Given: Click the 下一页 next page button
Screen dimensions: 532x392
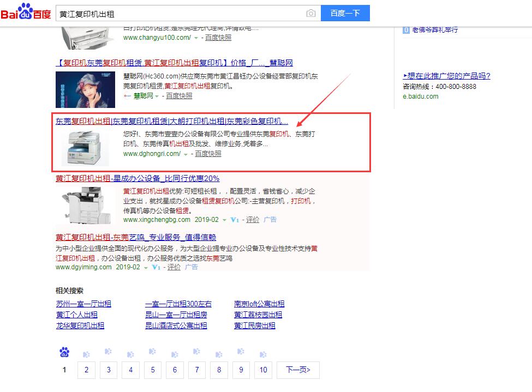Looking at the screenshot, I should (297, 370).
